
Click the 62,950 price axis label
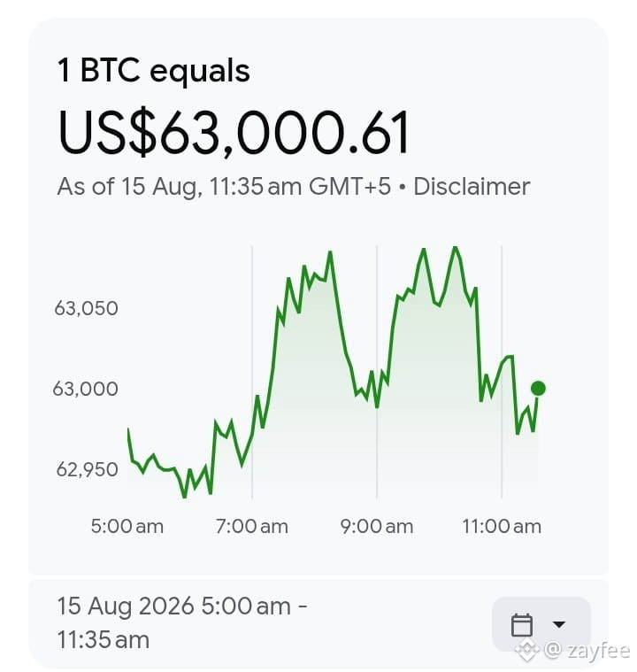[x=87, y=470]
